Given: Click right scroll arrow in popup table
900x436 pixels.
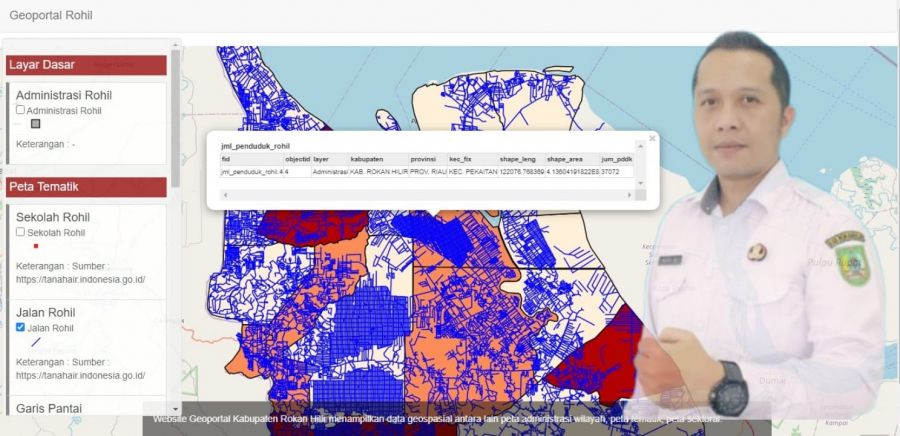Looking at the screenshot, I should [x=629, y=195].
